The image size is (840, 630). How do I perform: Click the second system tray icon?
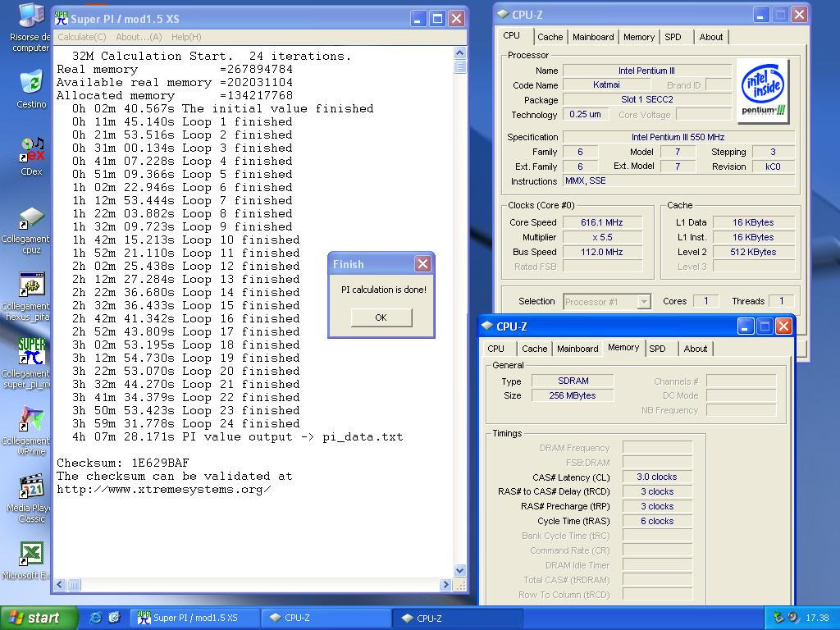pos(793,618)
